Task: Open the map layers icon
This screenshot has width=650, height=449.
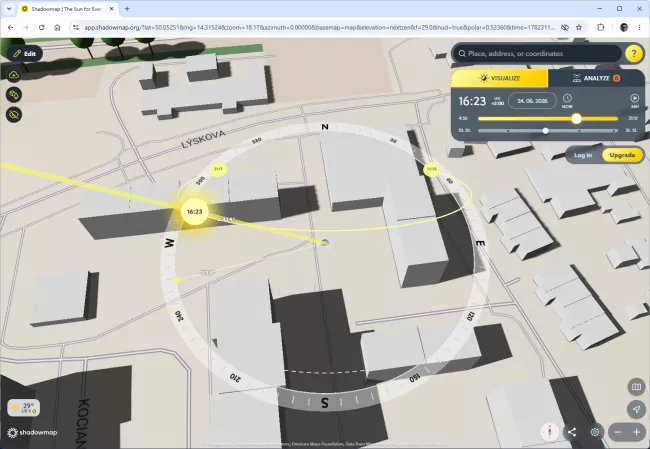Action: 636,387
